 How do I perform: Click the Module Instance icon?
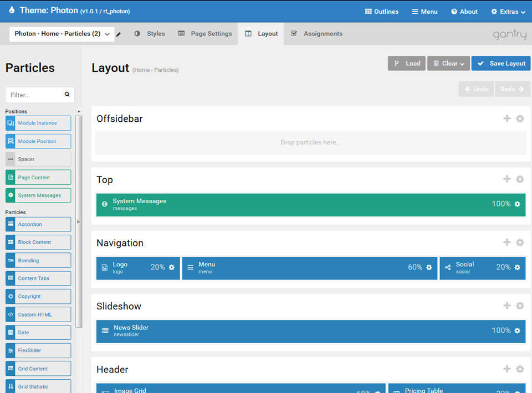click(11, 123)
